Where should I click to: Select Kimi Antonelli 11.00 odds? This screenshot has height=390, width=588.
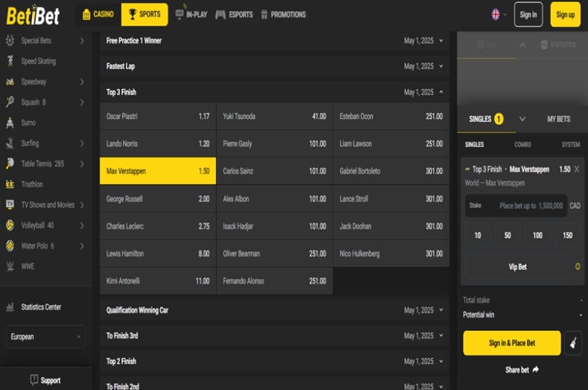click(158, 281)
